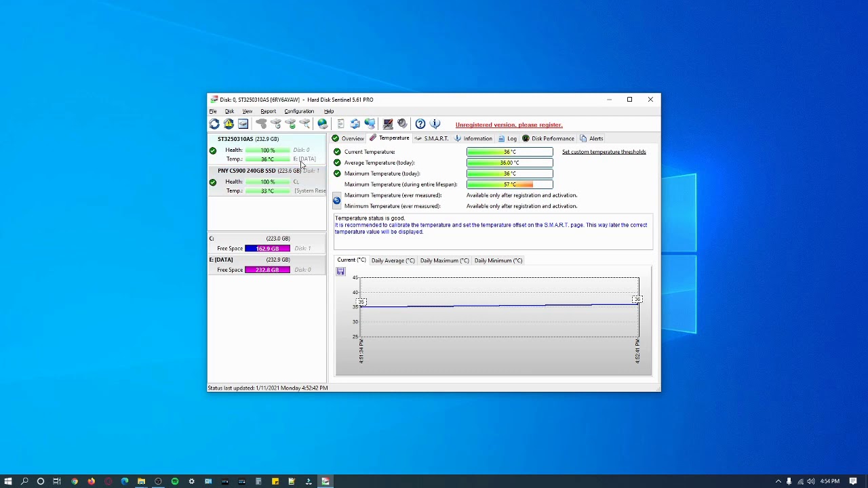
Task: Open File Explorer from the taskbar
Action: pos(141,481)
